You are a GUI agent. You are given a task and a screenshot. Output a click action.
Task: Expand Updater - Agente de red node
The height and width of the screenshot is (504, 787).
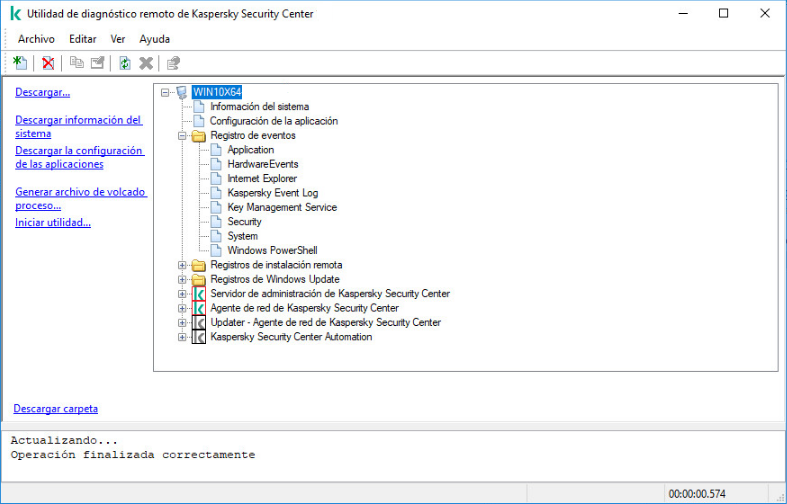click(182, 323)
